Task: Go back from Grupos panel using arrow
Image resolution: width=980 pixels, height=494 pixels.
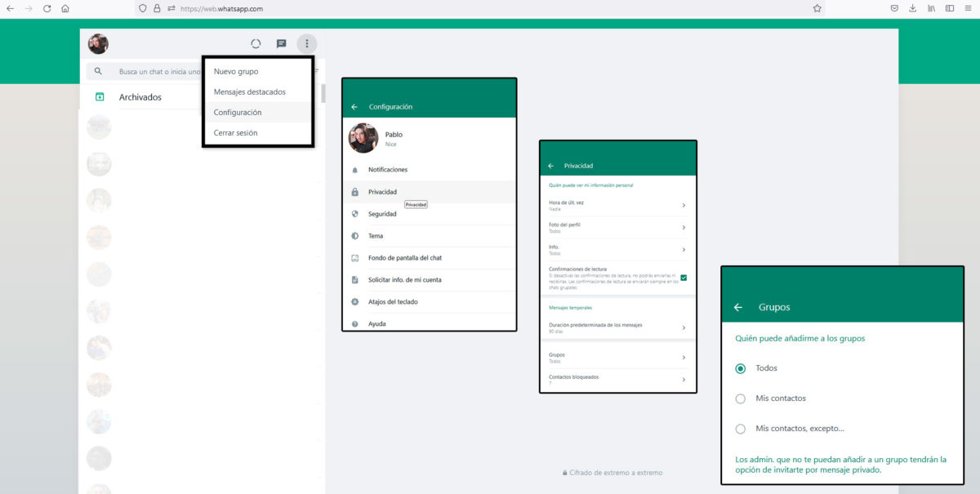Action: click(738, 308)
